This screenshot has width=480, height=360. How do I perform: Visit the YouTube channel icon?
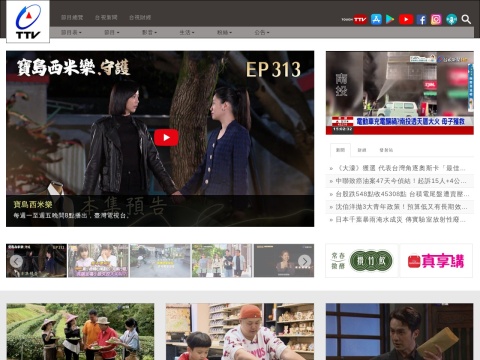pyautogui.click(x=406, y=19)
